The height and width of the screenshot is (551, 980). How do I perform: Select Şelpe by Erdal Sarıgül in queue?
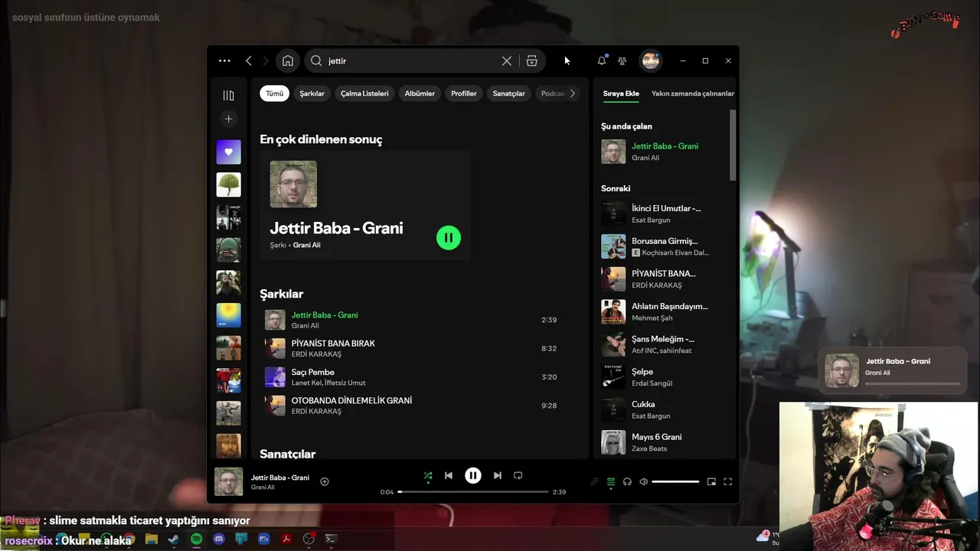click(x=663, y=377)
